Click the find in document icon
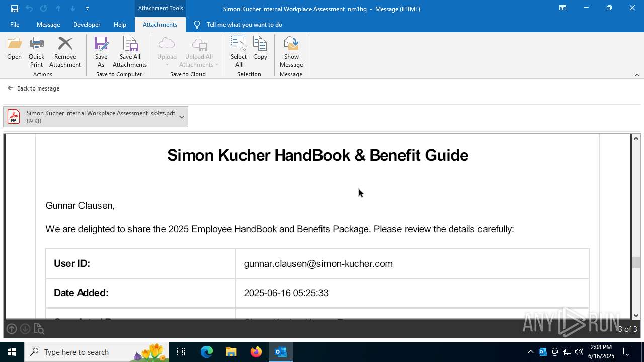The height and width of the screenshot is (362, 644). [39, 329]
